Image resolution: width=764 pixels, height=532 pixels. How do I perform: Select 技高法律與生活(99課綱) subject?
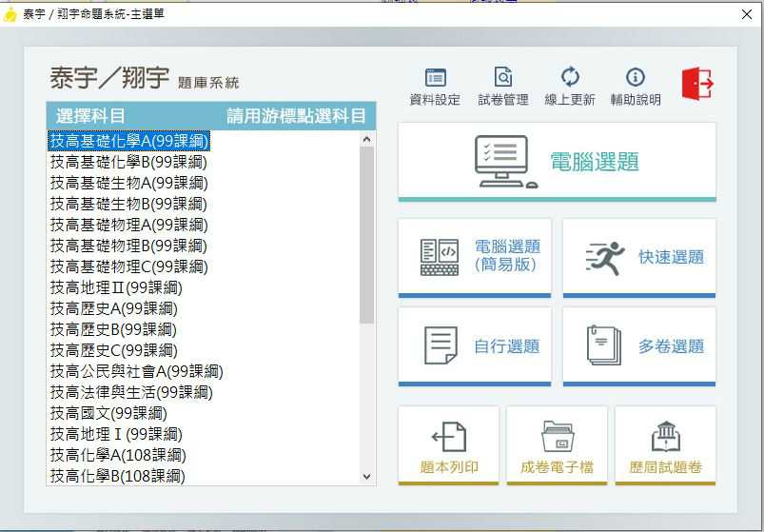pos(131,392)
